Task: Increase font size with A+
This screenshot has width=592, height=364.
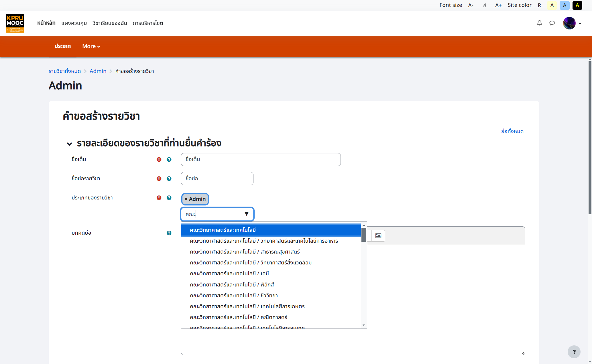Action: pyautogui.click(x=498, y=5)
